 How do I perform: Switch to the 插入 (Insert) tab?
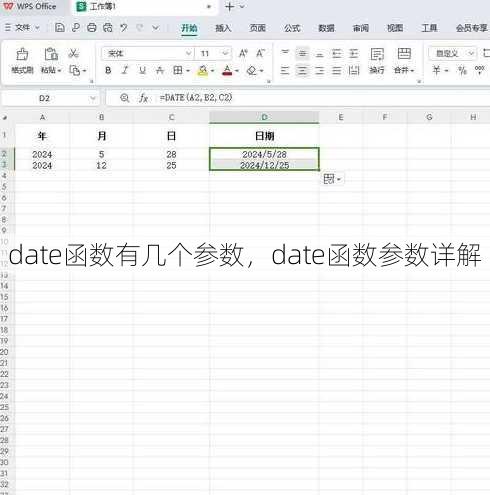pyautogui.click(x=223, y=28)
